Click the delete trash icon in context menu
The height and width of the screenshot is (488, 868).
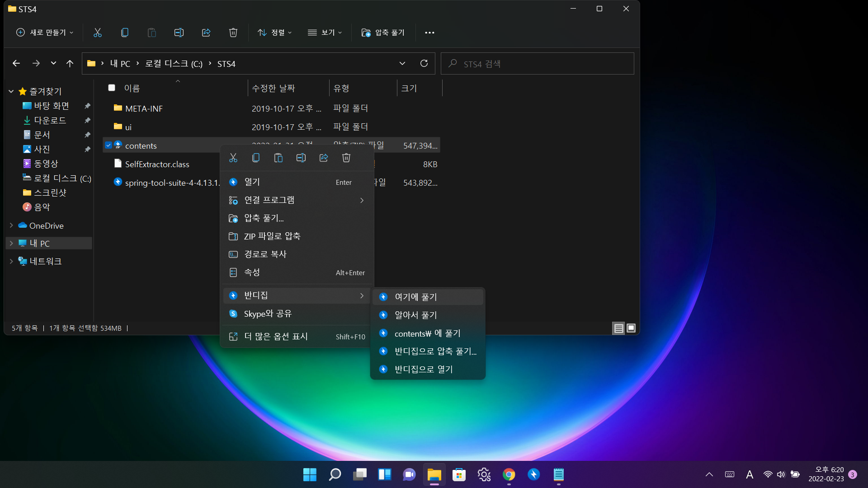coord(346,158)
